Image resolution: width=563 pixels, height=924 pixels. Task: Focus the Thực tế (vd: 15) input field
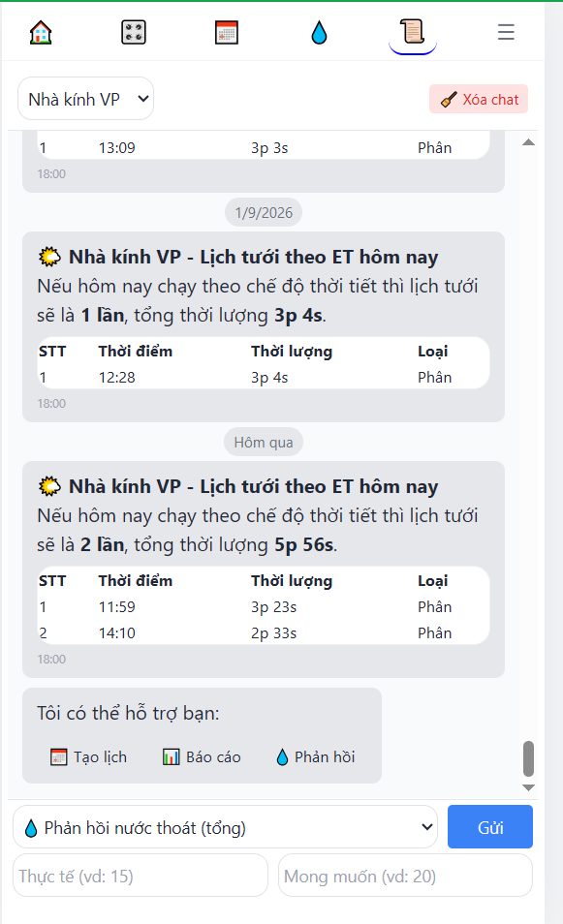pyautogui.click(x=141, y=876)
